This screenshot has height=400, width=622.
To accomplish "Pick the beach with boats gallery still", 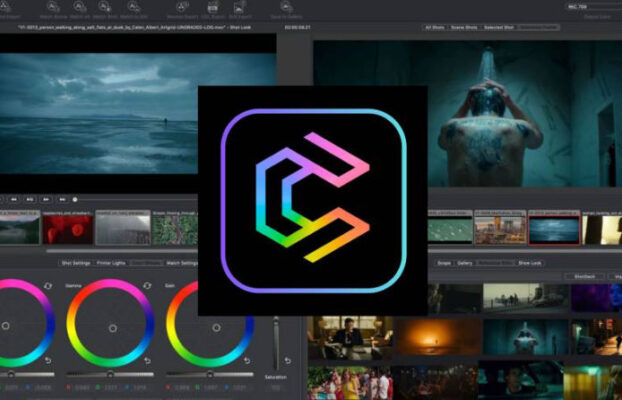I will pyautogui.click(x=526, y=298).
